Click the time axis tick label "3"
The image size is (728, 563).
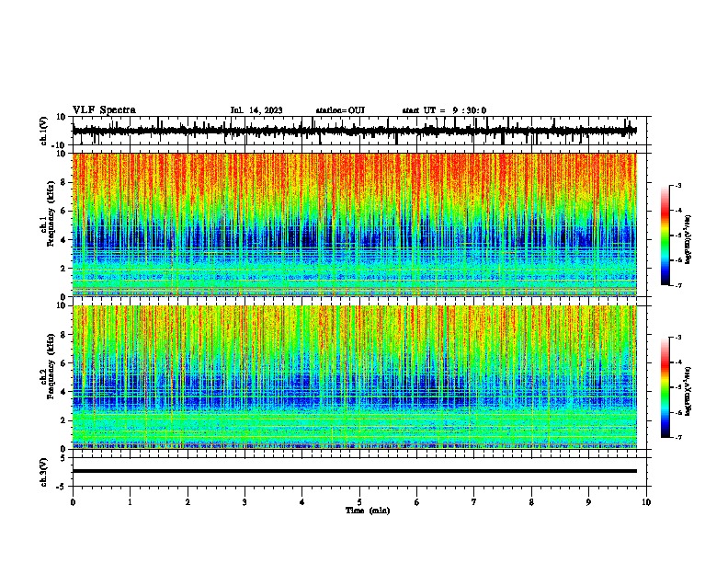[x=245, y=502]
